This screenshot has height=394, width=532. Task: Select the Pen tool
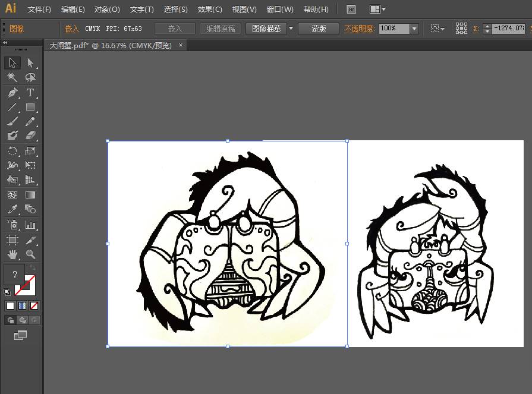click(x=12, y=92)
